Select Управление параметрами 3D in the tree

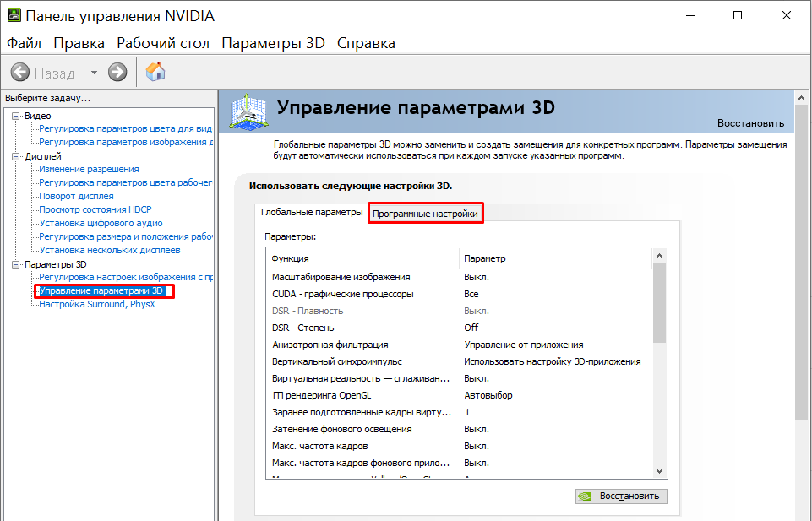point(101,290)
